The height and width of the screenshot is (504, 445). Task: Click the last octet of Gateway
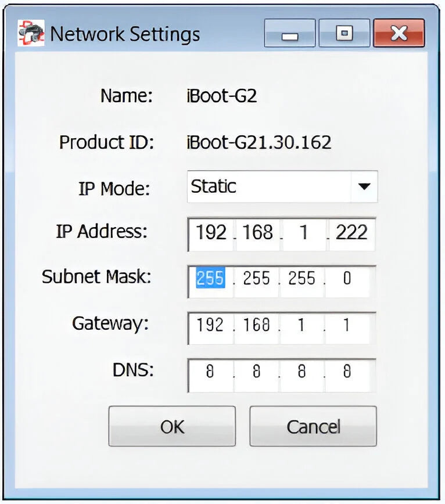(347, 325)
